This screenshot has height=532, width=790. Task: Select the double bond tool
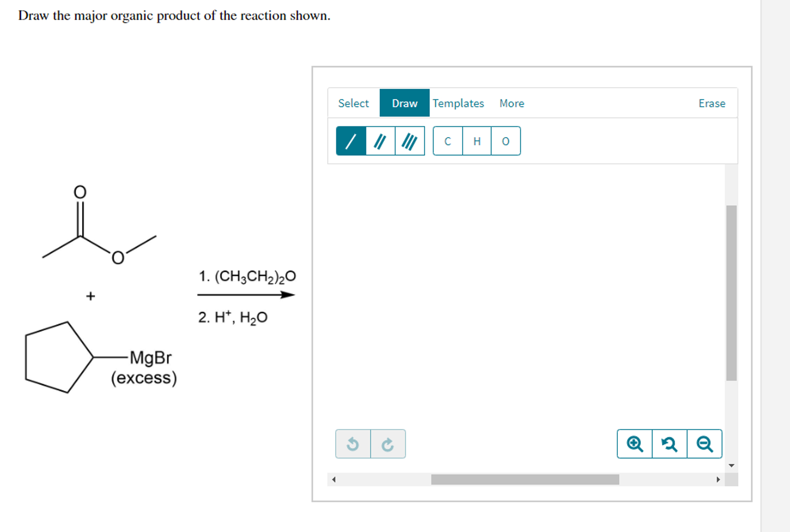coord(380,141)
